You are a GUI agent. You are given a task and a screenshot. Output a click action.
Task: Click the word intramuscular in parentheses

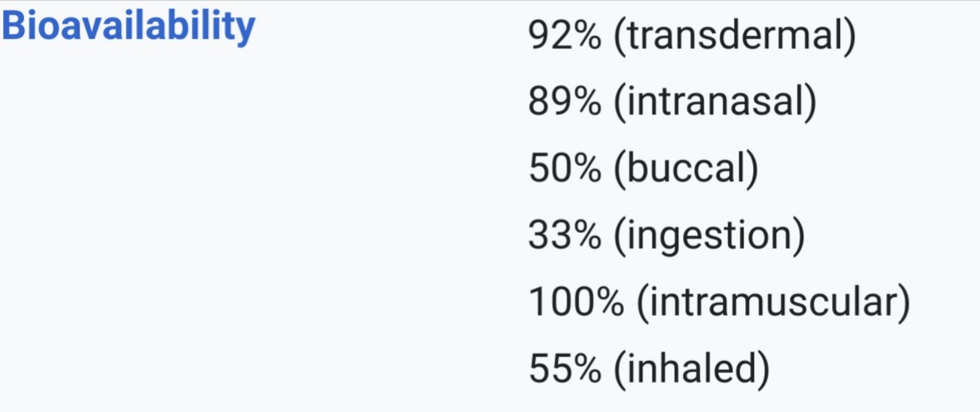771,303
